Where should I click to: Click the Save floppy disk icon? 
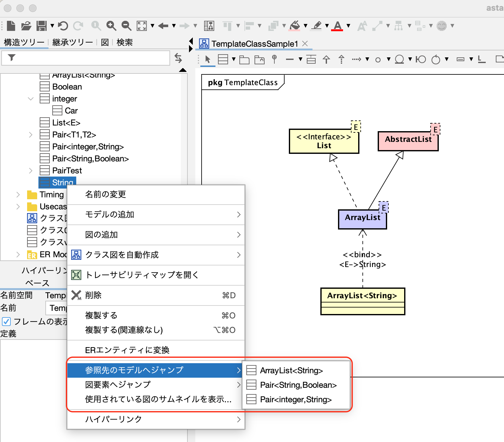coord(41,26)
